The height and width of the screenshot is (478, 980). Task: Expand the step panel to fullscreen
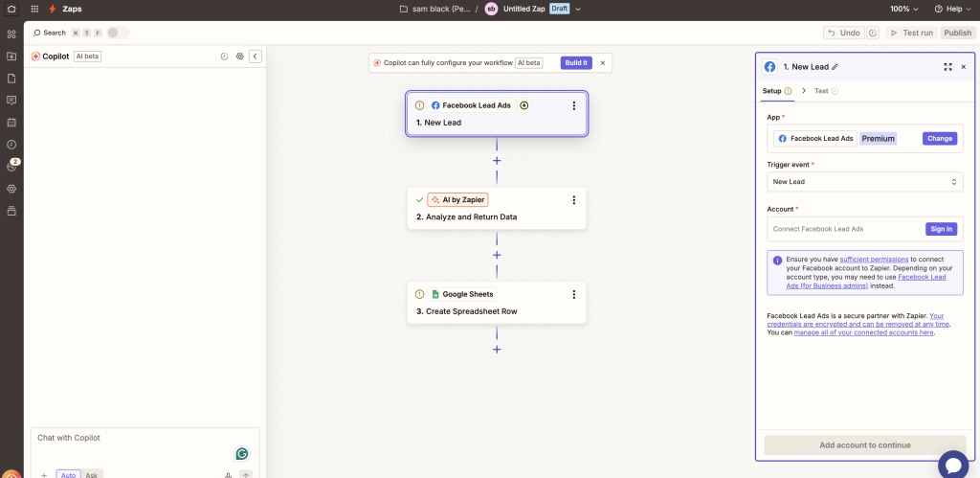[947, 67]
